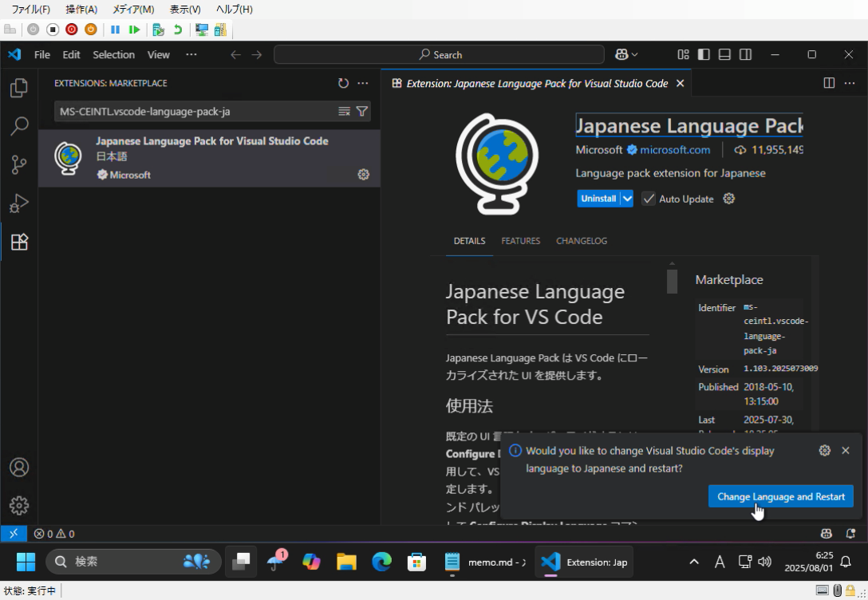
Task: Open File Explorer from taskbar
Action: click(346, 562)
